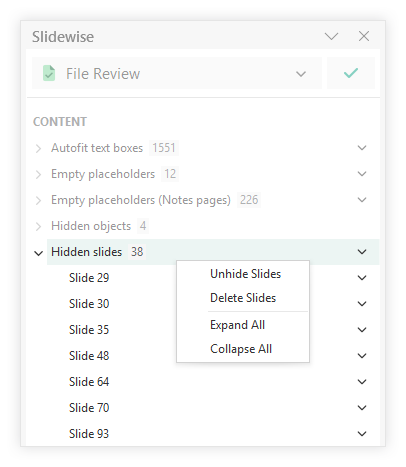Open the Slidewise pane options chevron

(x=331, y=36)
